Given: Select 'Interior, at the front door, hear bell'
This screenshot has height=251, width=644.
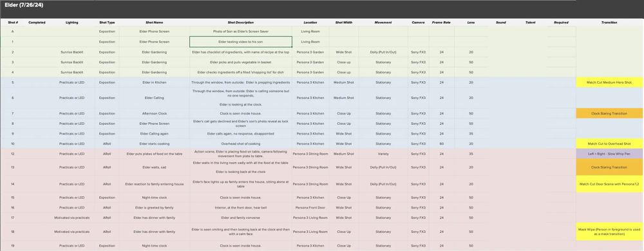Looking at the screenshot, I should pos(241,208).
